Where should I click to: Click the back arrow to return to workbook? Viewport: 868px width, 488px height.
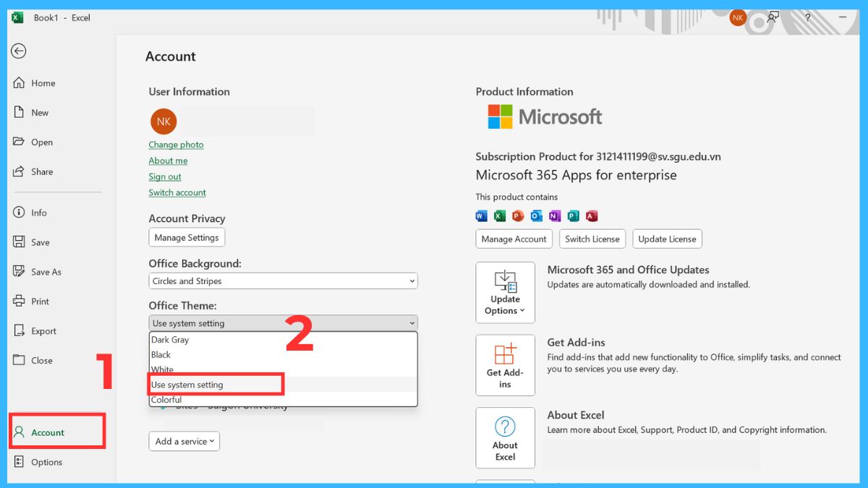point(19,51)
